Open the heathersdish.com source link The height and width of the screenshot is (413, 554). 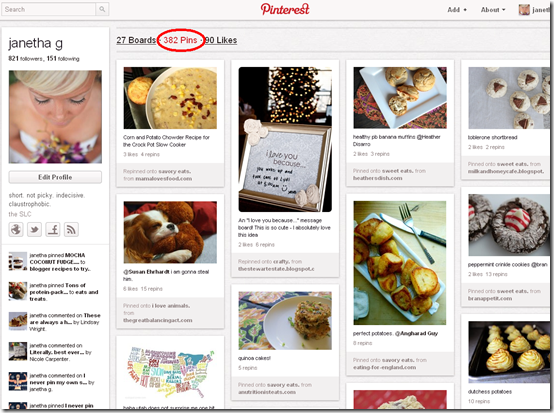pyautogui.click(x=377, y=178)
